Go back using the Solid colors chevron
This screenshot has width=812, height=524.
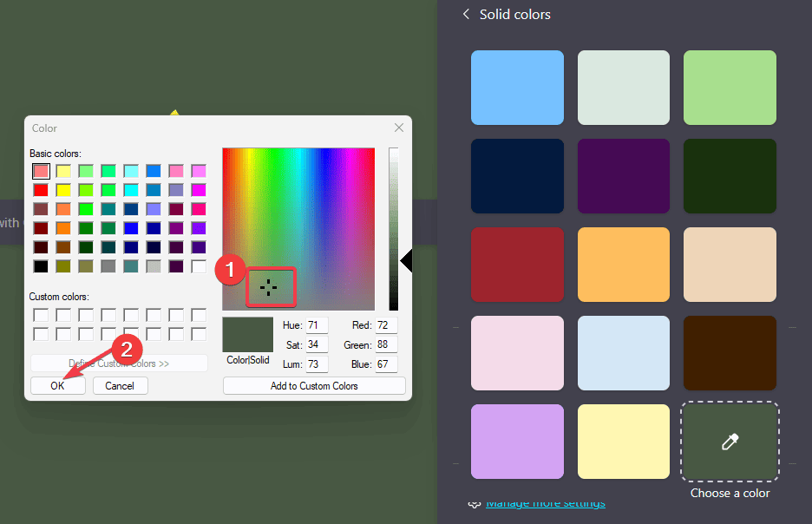click(466, 15)
